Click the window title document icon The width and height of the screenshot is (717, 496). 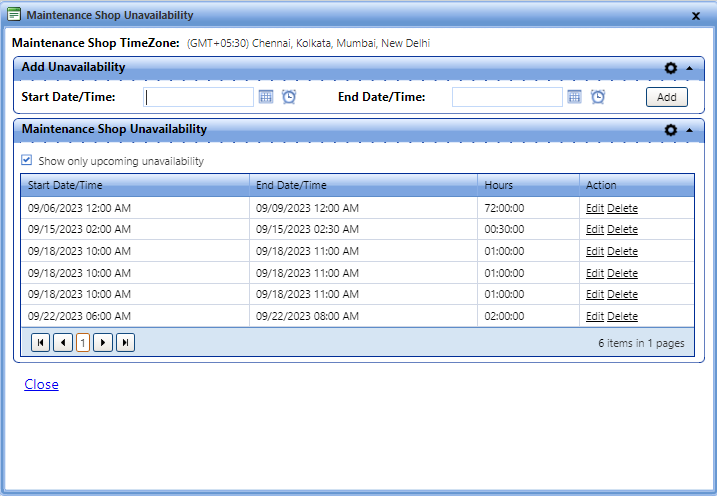tap(14, 15)
